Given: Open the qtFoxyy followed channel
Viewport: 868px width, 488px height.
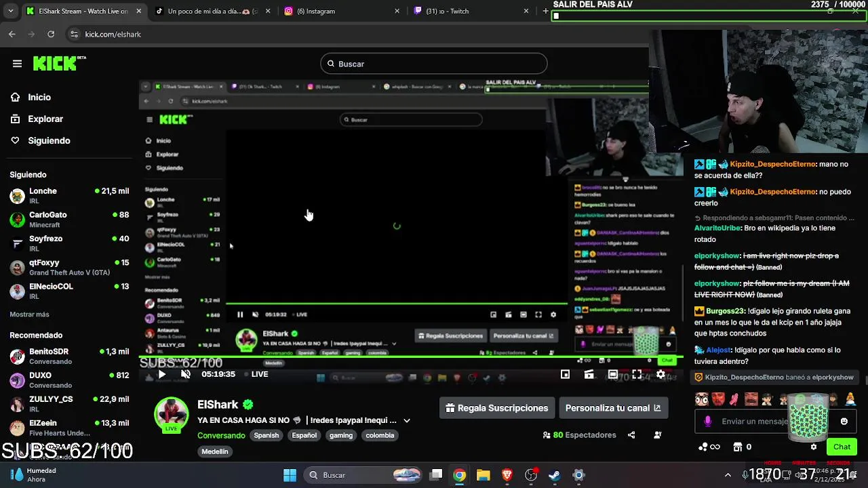Looking at the screenshot, I should pos(69,267).
